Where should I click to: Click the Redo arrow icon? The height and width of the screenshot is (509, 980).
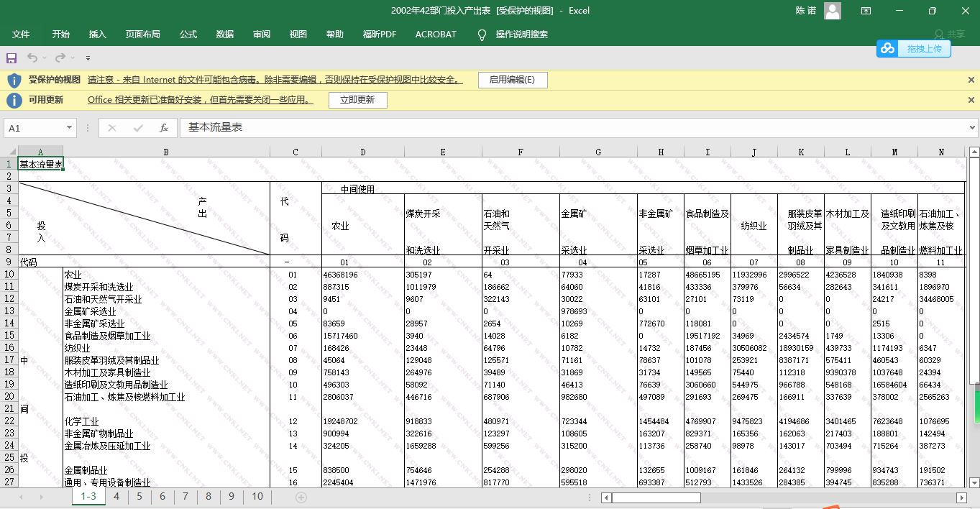[60, 58]
